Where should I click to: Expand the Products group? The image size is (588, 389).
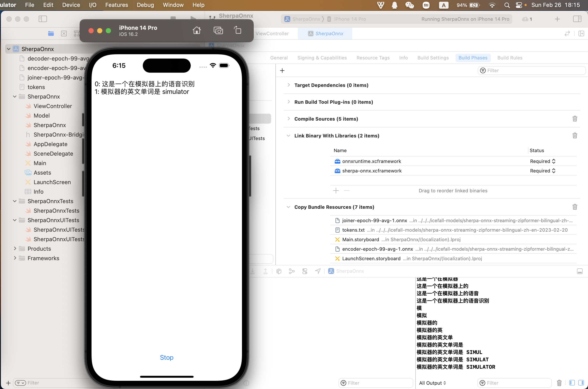pyautogui.click(x=15, y=248)
